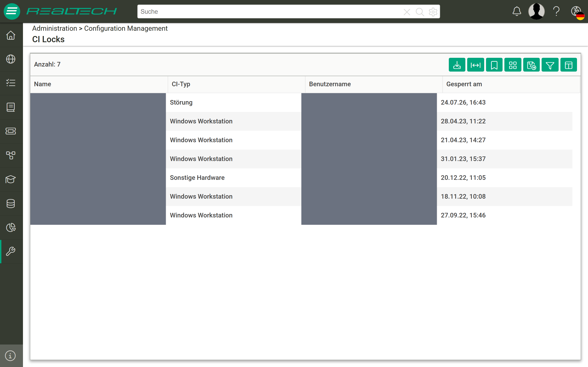Open the column layout settings icon

coord(568,65)
